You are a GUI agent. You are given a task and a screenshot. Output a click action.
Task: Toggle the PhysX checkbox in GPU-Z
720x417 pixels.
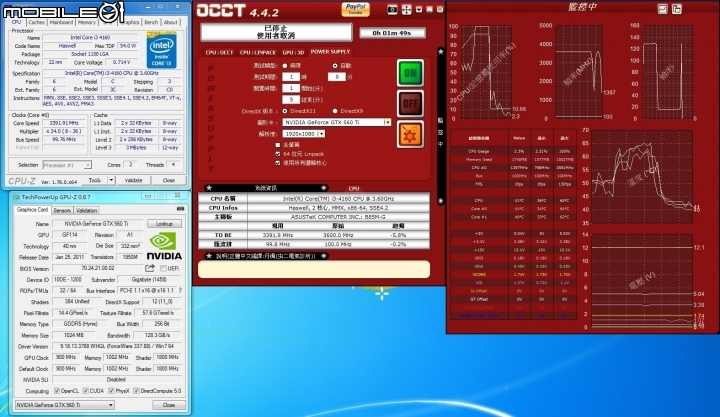tap(112, 391)
